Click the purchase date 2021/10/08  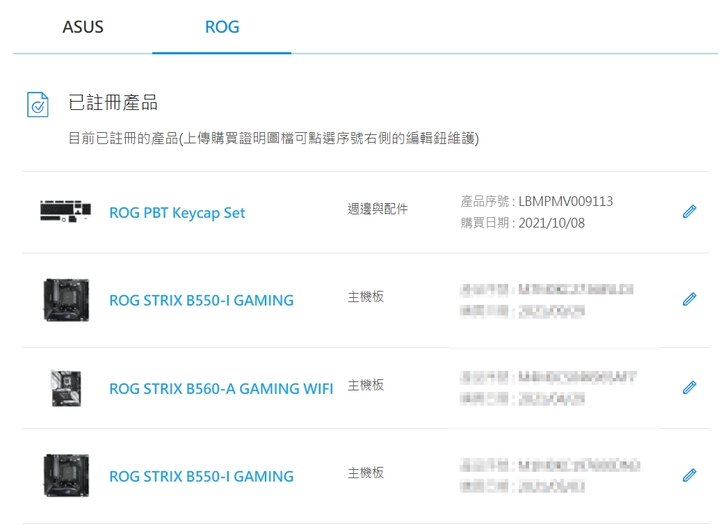(552, 223)
